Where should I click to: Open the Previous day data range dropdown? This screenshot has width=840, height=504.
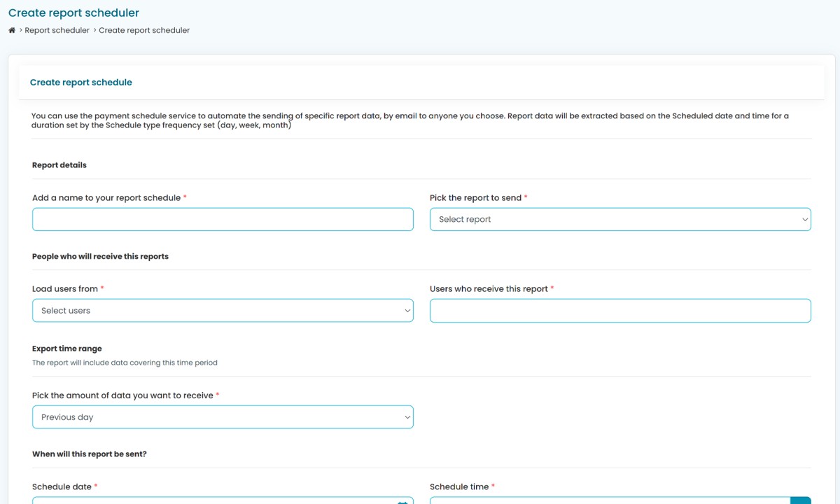coord(223,417)
